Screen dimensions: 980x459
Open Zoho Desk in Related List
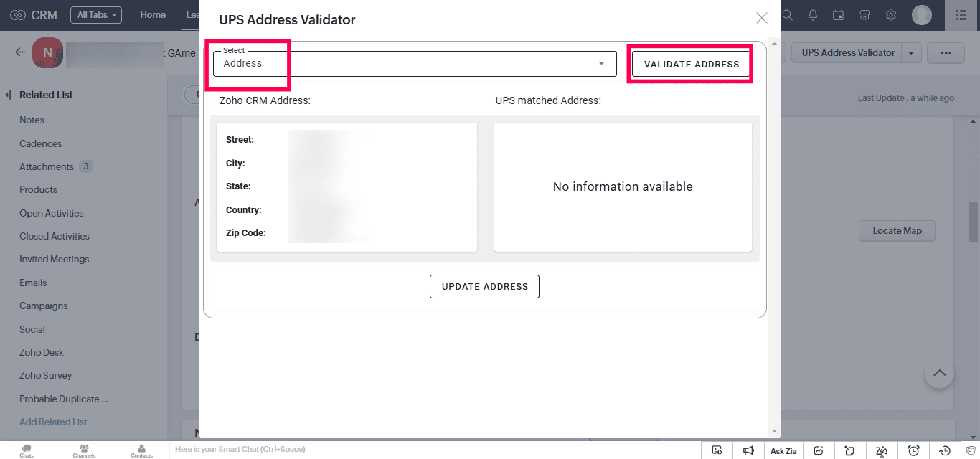(x=42, y=352)
